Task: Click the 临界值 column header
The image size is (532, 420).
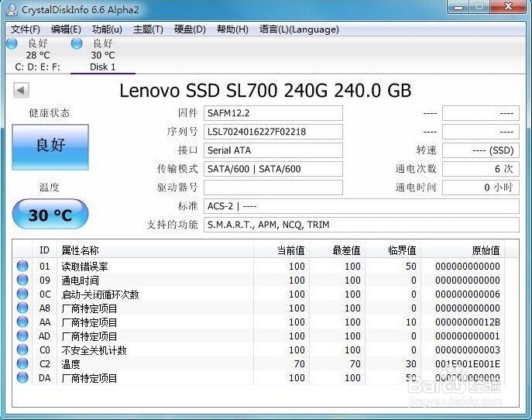Action: tap(393, 250)
